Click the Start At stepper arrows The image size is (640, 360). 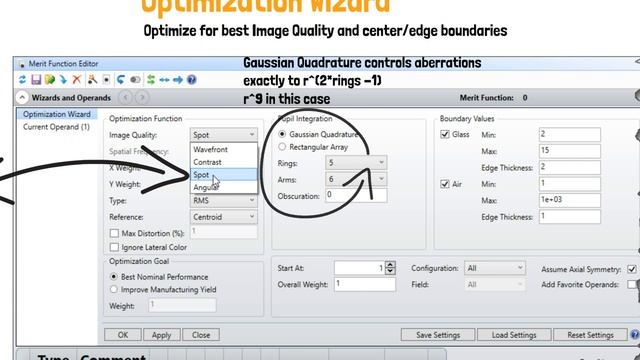tap(390, 268)
